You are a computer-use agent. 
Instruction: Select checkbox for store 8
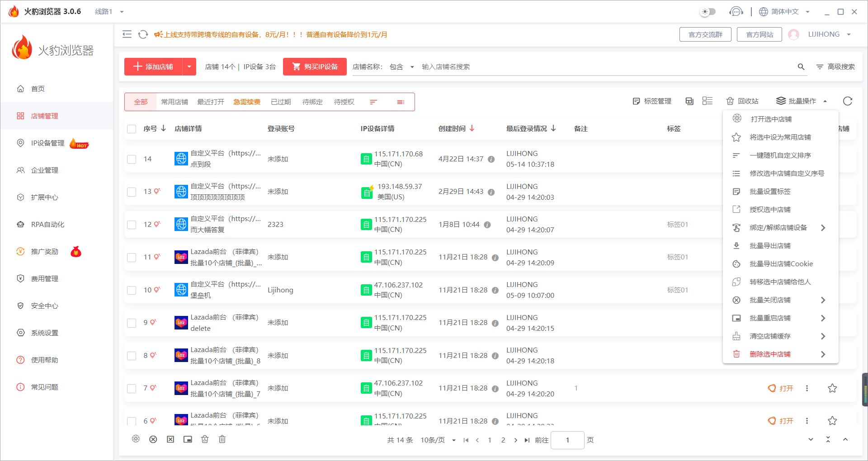click(x=132, y=356)
